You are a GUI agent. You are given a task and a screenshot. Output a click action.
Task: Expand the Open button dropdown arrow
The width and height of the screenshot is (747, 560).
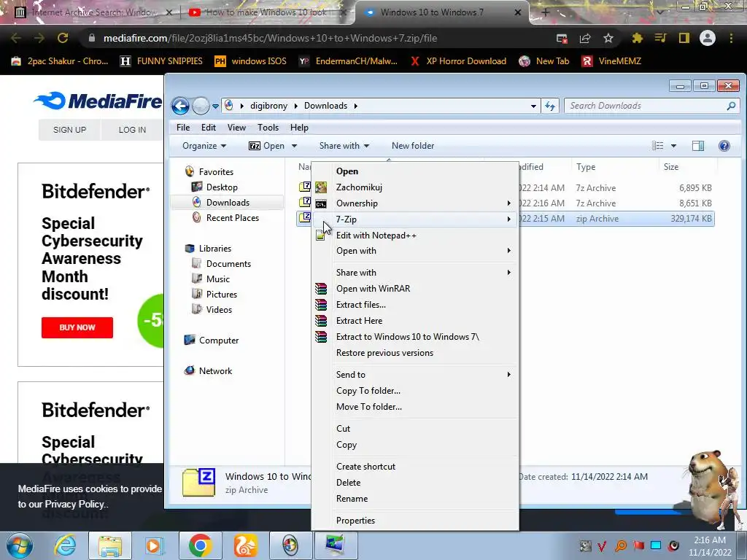pos(294,146)
